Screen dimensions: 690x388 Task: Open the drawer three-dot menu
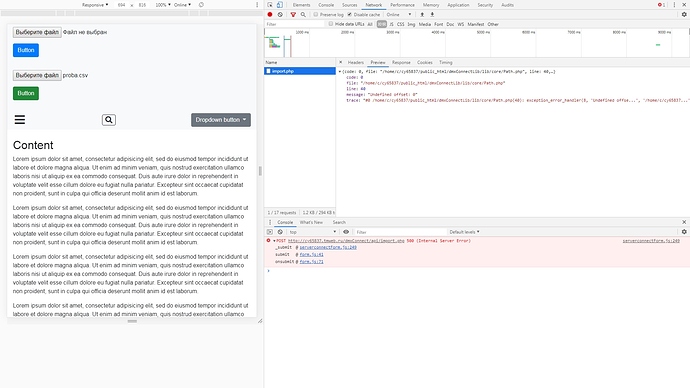(270, 222)
